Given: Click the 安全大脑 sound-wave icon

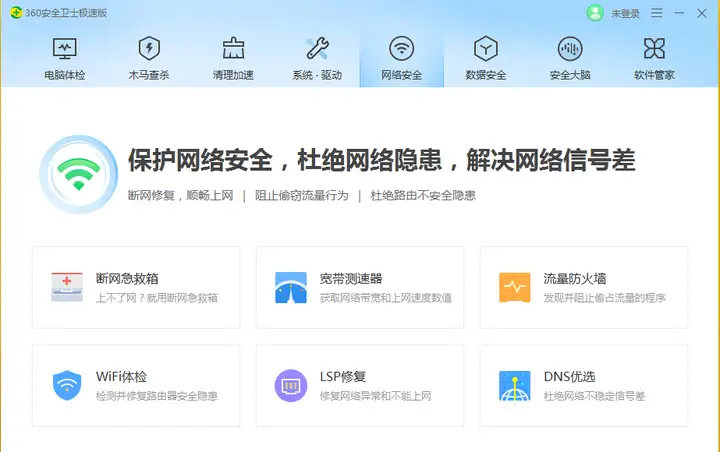Looking at the screenshot, I should point(570,48).
